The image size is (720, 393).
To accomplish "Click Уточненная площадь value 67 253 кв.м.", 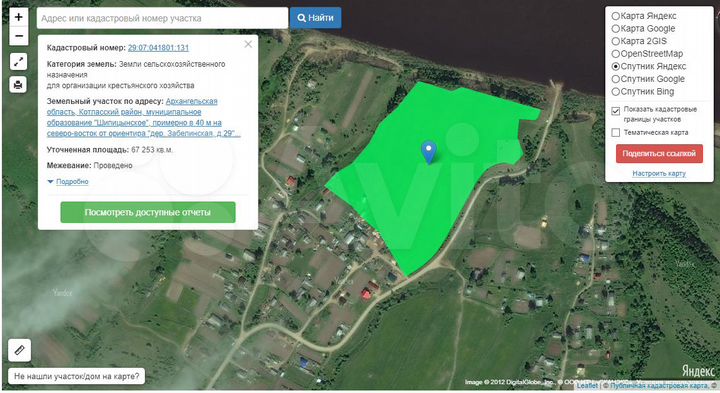I will click(x=152, y=150).
